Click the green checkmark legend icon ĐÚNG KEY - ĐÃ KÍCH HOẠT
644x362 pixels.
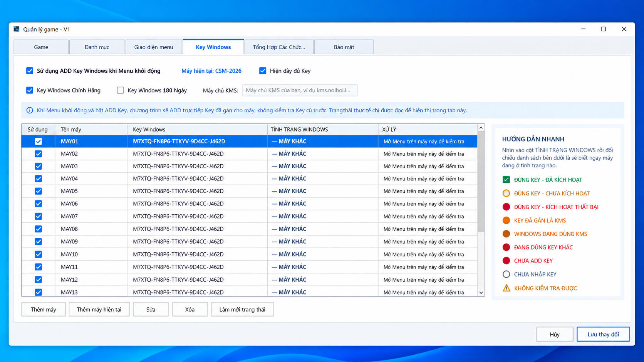click(x=506, y=180)
